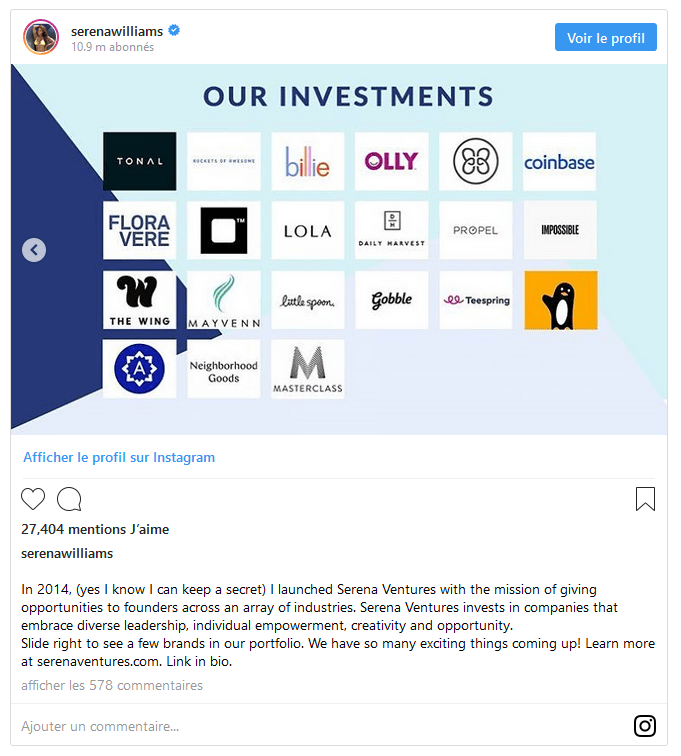Open the comment bubble icon
The image size is (681, 756).
(69, 499)
